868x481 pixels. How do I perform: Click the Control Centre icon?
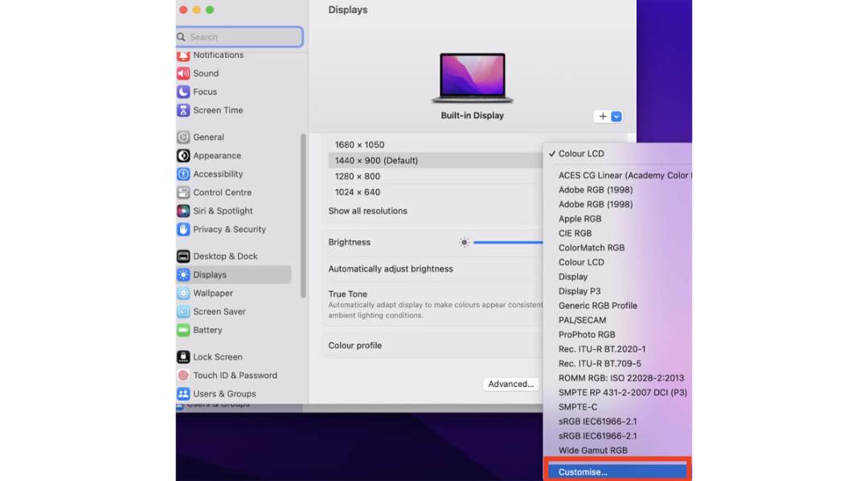coord(183,192)
